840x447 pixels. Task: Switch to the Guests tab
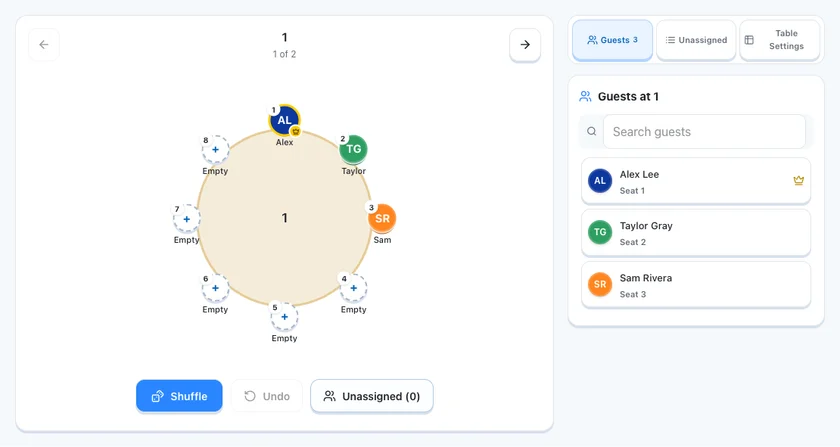(612, 40)
